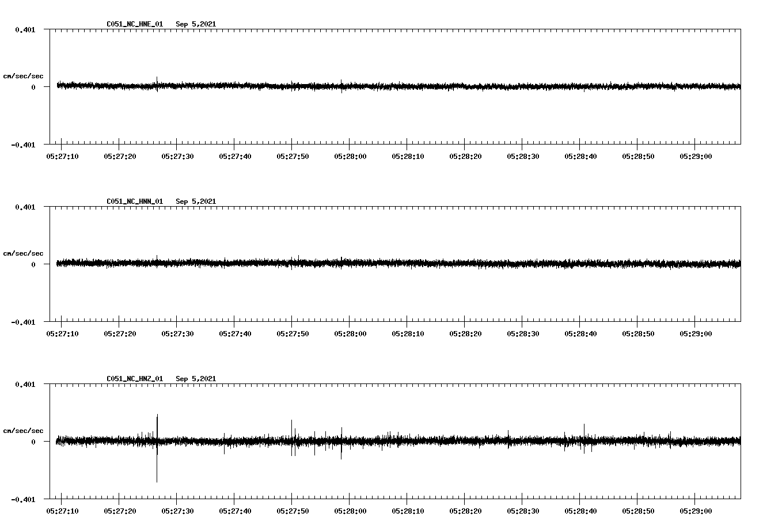The height and width of the screenshot is (532, 782).
Task: Click the cm/sec/sec unit label of HNN plot
Action: coord(23,253)
